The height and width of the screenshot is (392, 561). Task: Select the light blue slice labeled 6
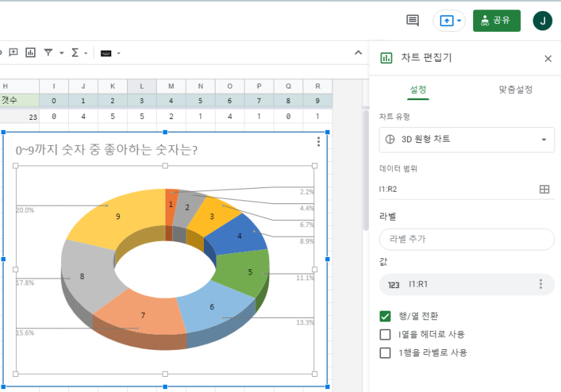coord(212,307)
